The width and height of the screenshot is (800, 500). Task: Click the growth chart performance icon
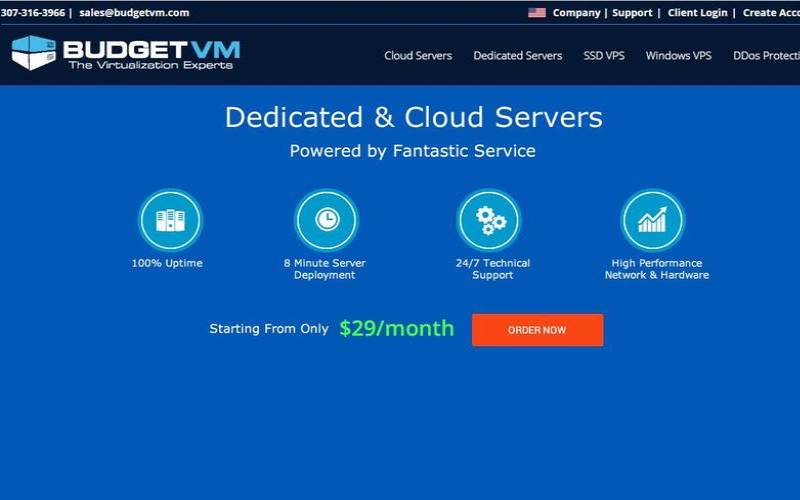pyautogui.click(x=653, y=220)
